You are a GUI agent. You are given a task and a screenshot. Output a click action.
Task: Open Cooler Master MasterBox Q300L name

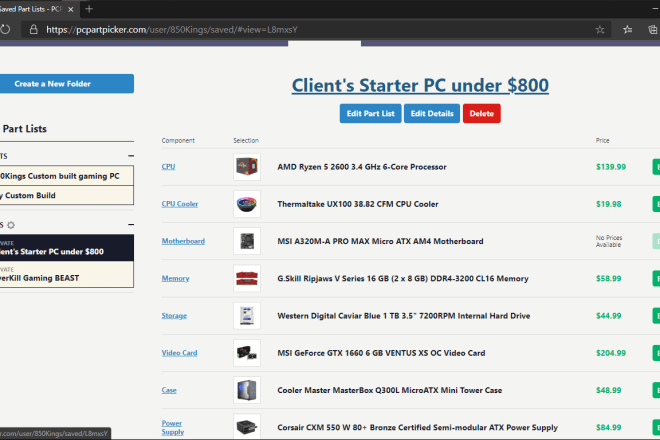point(389,390)
